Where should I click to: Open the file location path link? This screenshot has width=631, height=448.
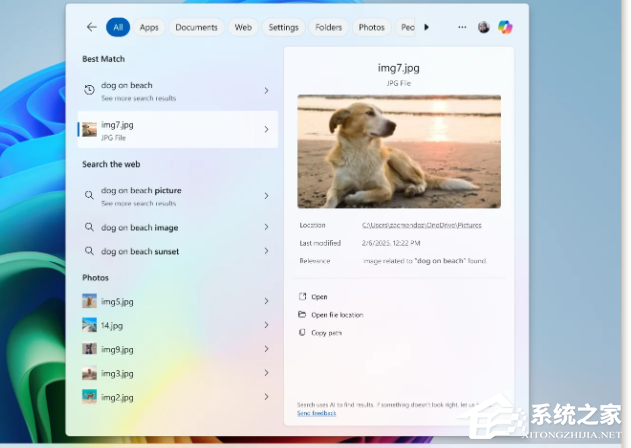point(421,225)
